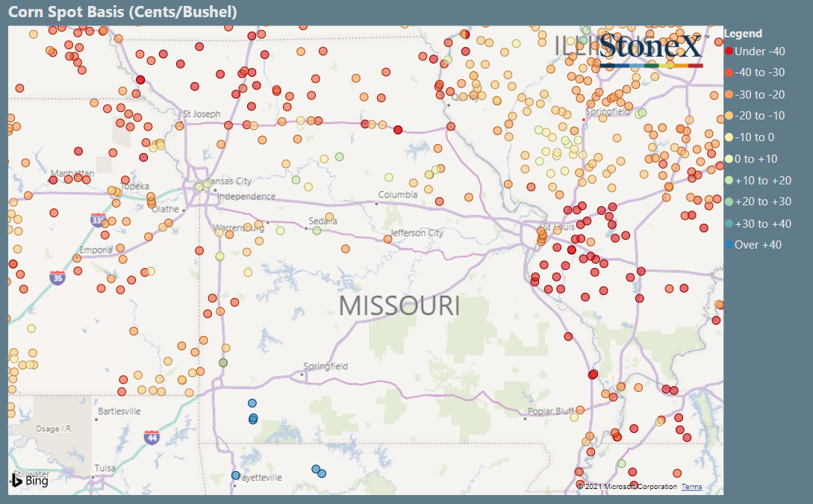This screenshot has width=813, height=504.
Task: Click the Fayetteville city label
Action: (x=261, y=478)
